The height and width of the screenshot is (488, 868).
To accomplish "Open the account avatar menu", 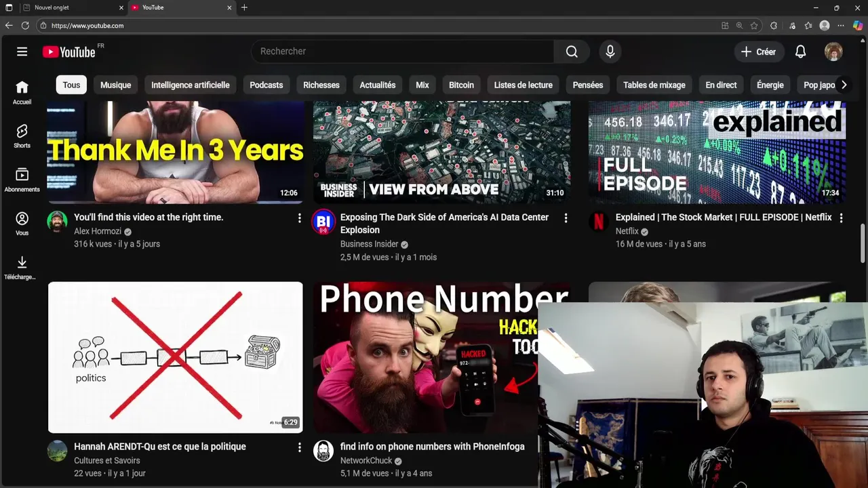I will 833,52.
